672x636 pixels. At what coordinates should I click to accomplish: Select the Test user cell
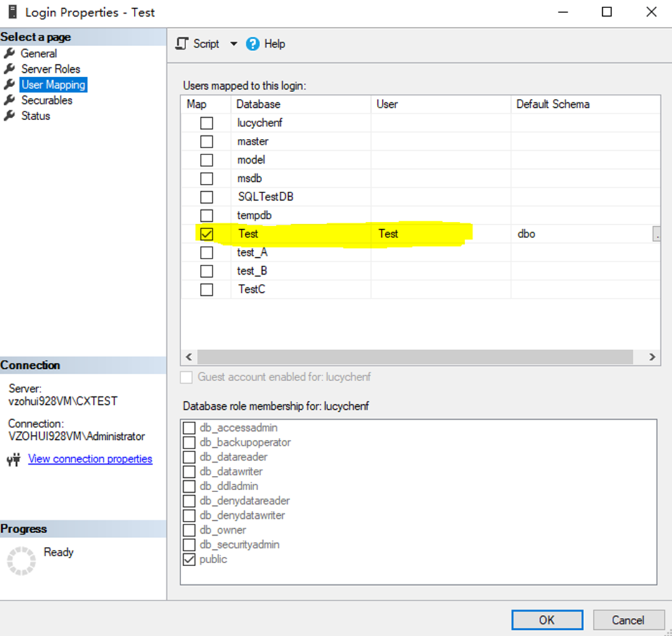click(x=440, y=234)
